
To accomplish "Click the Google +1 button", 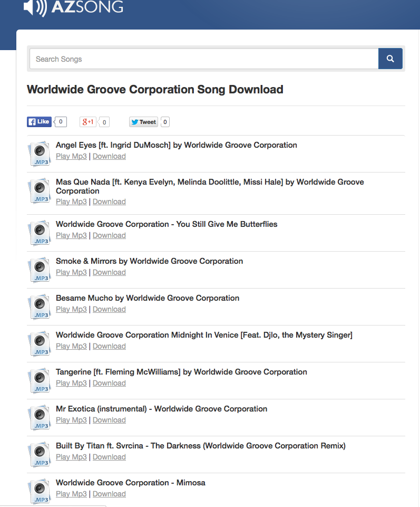I will [x=88, y=122].
